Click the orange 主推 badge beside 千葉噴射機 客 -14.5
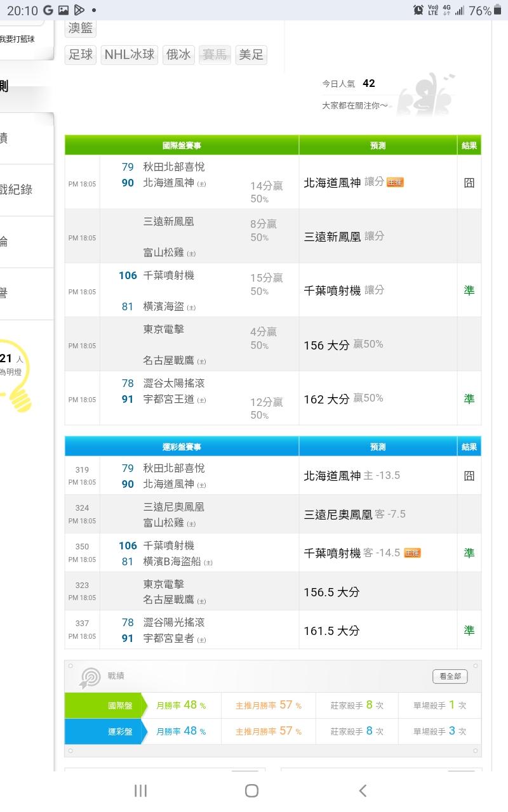 (x=412, y=553)
